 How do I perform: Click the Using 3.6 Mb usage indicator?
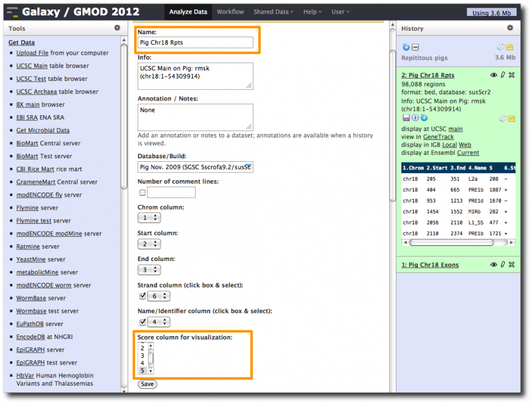point(492,12)
